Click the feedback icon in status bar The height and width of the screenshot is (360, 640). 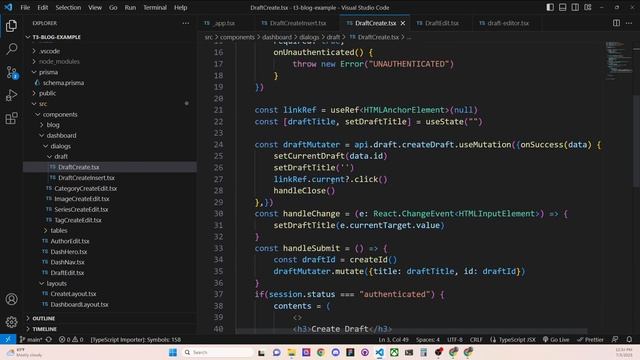tap(615, 340)
